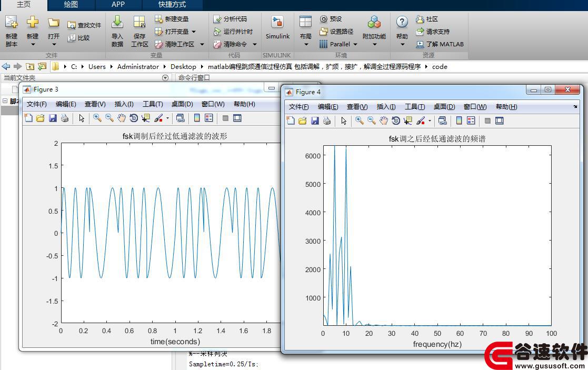Toggle Pan hand tool in Figure 4
This screenshot has height=370, width=588.
[x=383, y=121]
